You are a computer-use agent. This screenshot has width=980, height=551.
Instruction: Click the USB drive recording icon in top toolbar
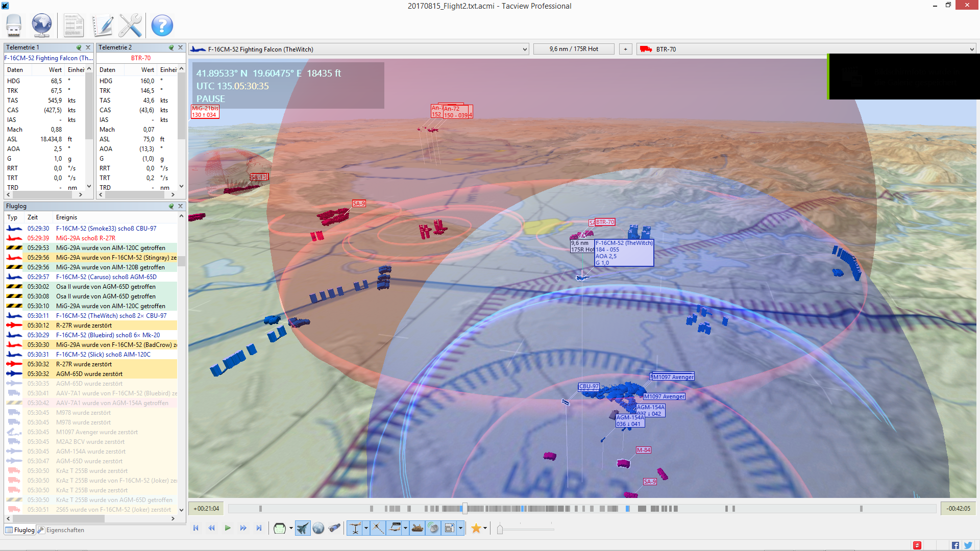point(14,25)
